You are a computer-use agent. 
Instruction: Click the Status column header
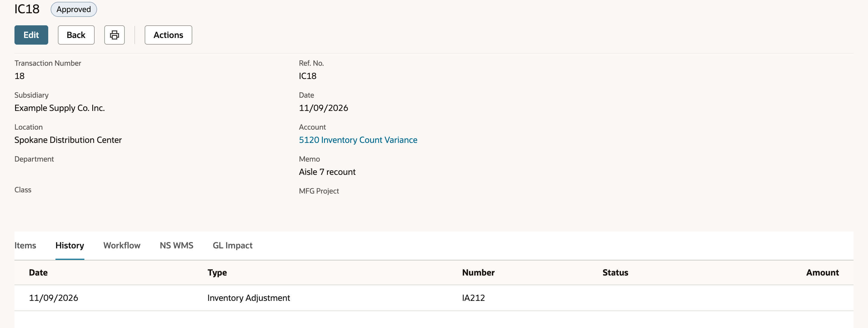[615, 272]
